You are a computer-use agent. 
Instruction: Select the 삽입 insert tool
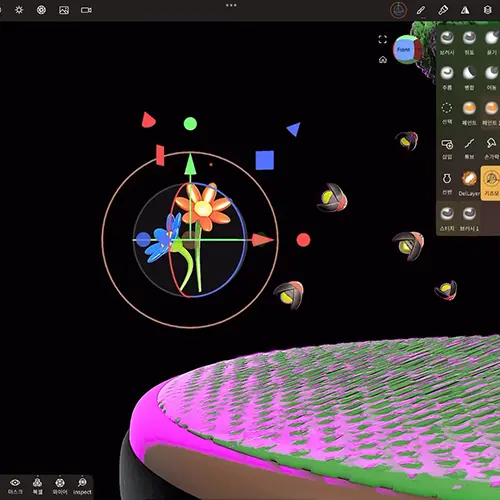[x=447, y=149]
